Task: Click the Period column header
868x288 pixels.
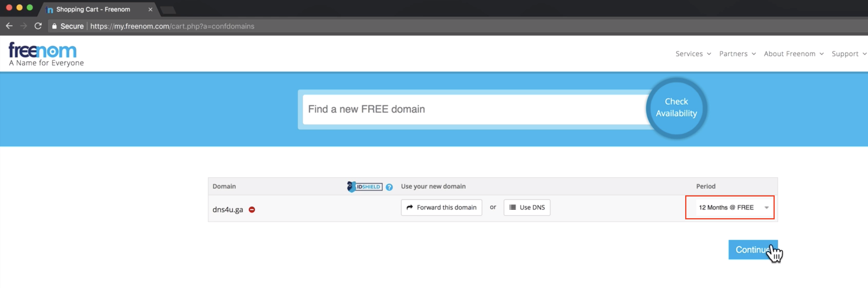Action: [706, 186]
